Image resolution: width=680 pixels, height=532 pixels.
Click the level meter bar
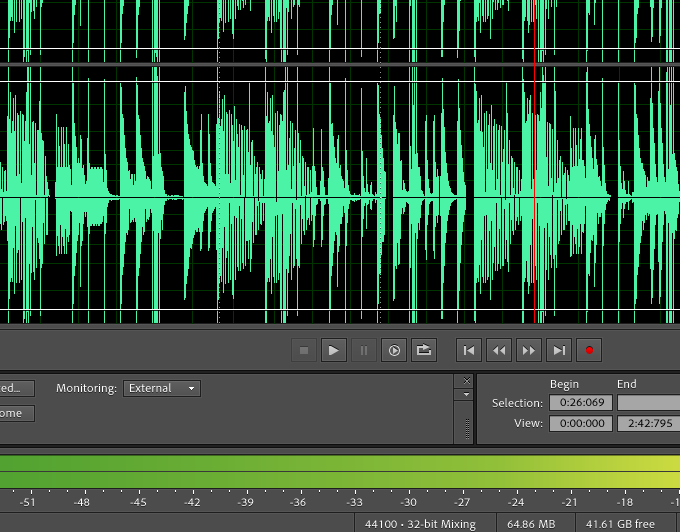point(340,472)
